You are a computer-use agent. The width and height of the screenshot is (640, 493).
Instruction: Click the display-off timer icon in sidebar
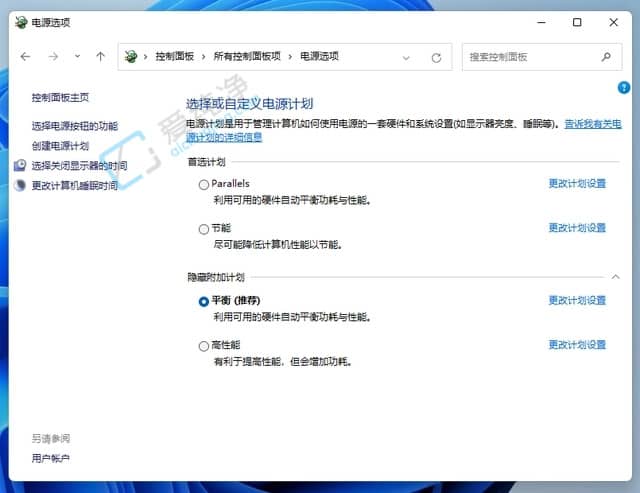(x=20, y=165)
